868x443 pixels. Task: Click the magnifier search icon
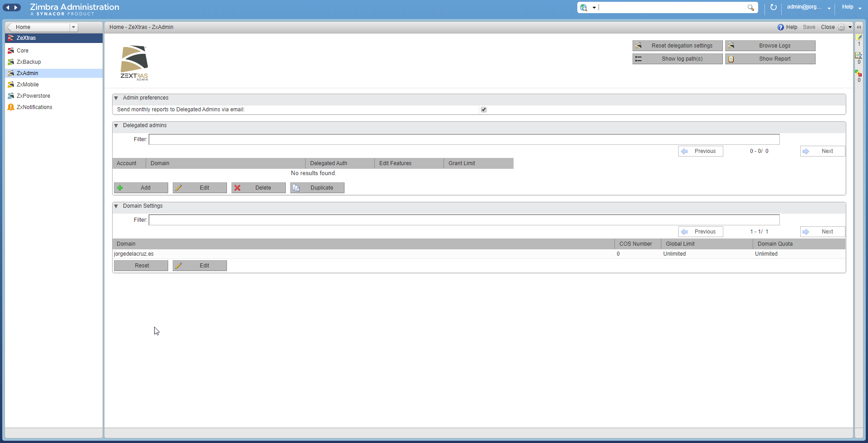[x=751, y=7]
